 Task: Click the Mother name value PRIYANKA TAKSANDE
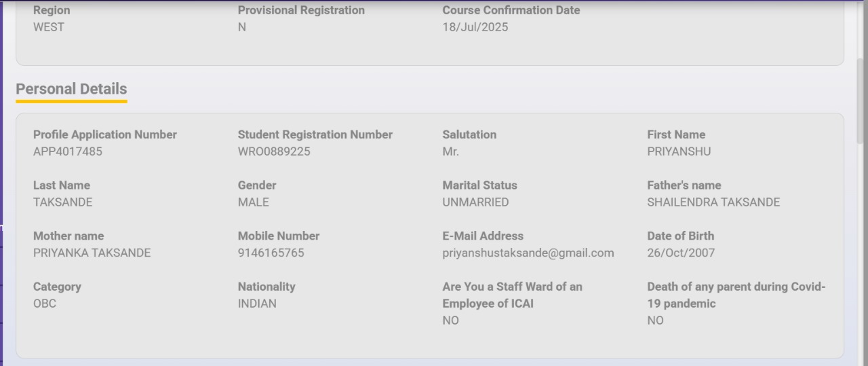click(92, 253)
